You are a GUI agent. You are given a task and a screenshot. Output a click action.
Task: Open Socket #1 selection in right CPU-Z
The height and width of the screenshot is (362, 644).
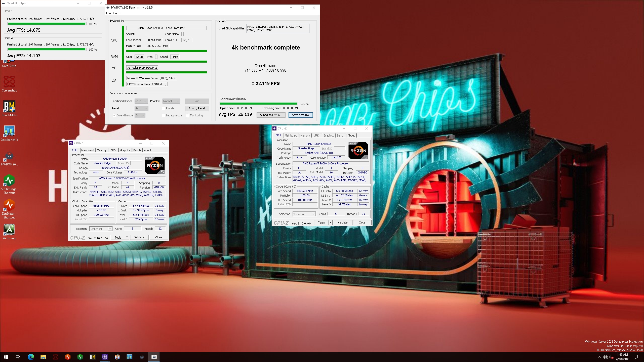[304, 214]
